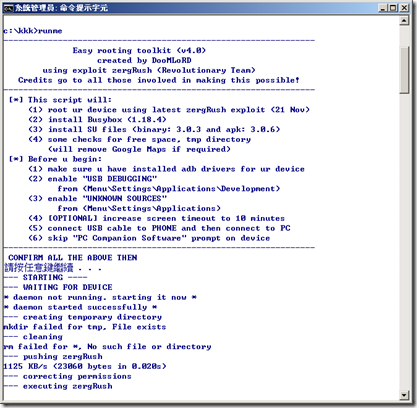Click '--- cleaning' line
Image resolution: width=417 pixels, height=408 pixels.
click(x=33, y=337)
